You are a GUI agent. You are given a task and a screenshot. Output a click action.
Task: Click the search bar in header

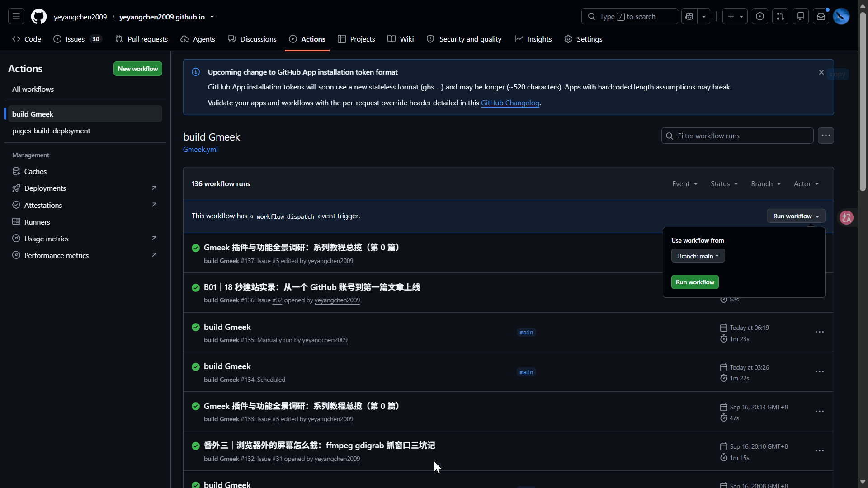coord(629,17)
